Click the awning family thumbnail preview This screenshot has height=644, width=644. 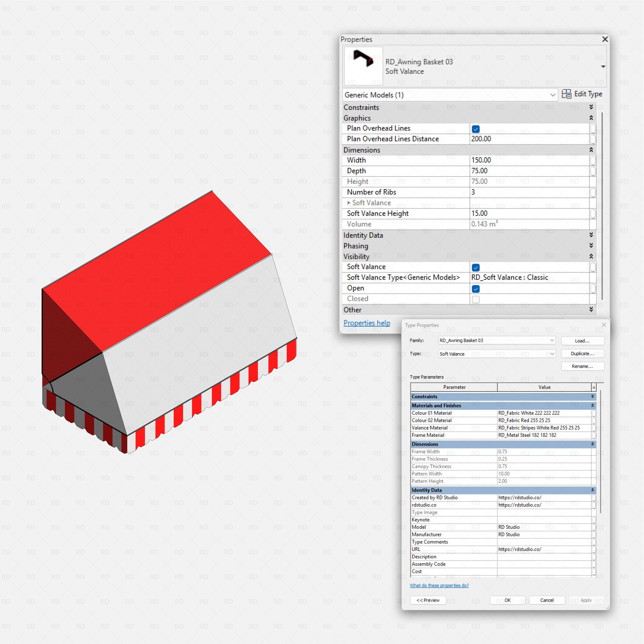point(363,66)
